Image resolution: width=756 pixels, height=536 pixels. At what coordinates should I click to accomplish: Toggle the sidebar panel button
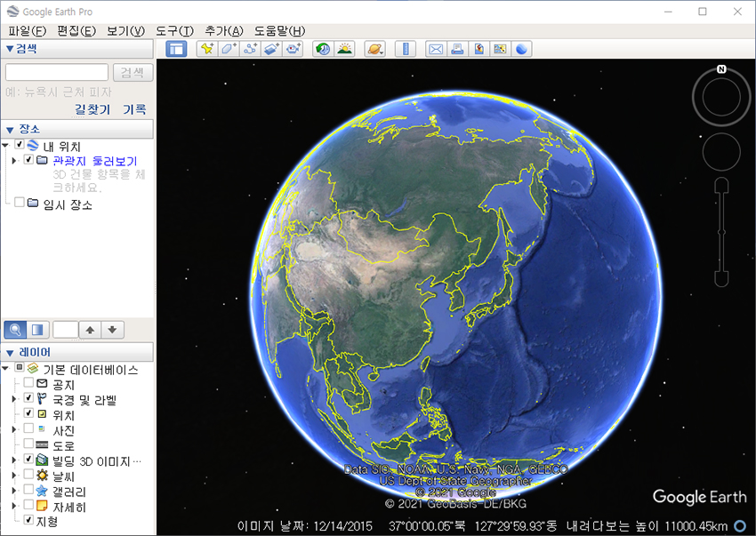(176, 49)
